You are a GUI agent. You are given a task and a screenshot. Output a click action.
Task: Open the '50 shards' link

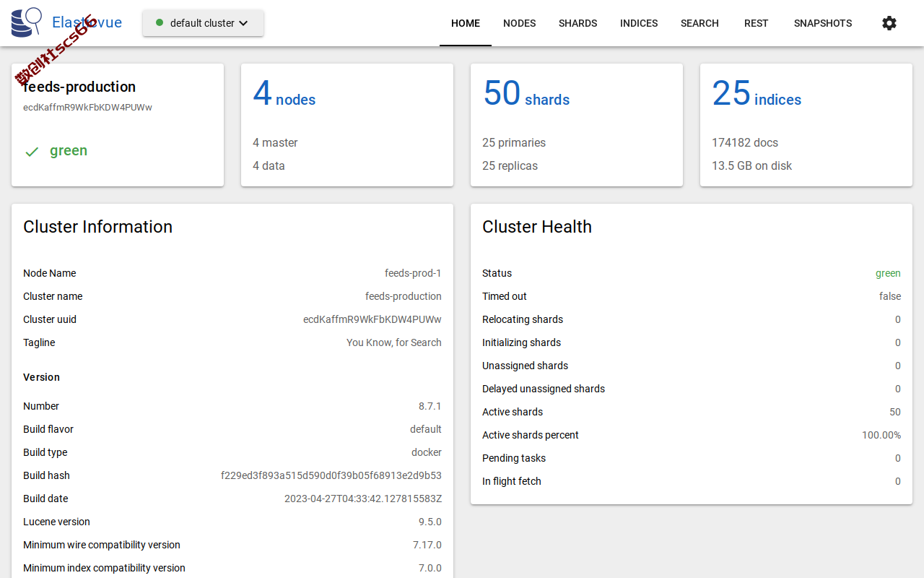(x=526, y=94)
